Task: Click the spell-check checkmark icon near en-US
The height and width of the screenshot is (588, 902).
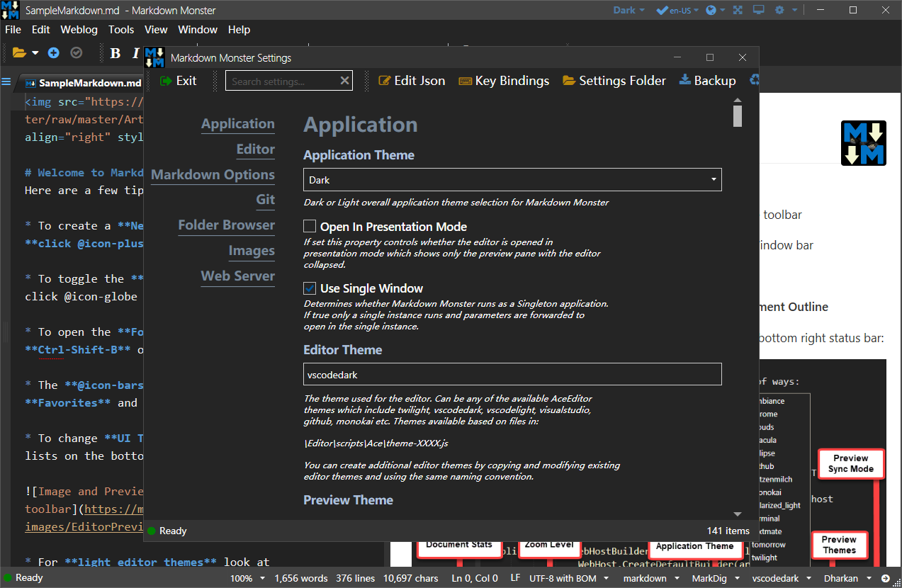Action: (662, 10)
